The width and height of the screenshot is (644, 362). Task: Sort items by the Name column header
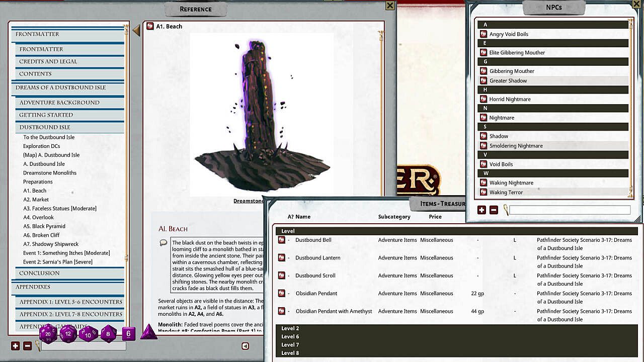303,217
